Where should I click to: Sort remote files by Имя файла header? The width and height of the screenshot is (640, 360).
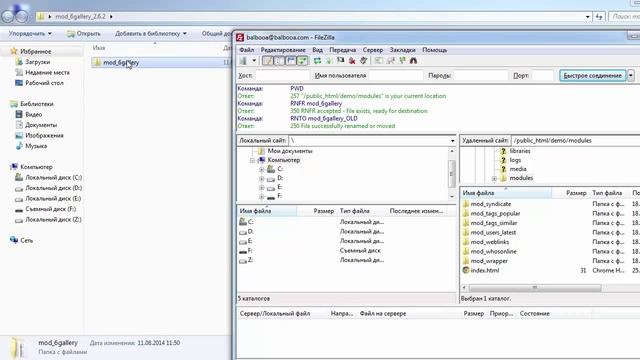506,193
